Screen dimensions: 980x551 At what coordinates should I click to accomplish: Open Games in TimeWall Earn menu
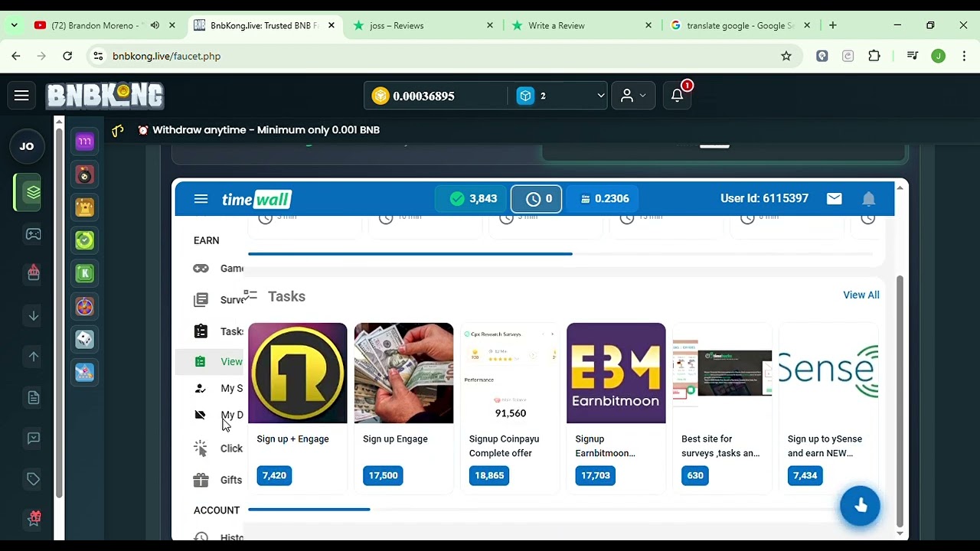coord(218,269)
